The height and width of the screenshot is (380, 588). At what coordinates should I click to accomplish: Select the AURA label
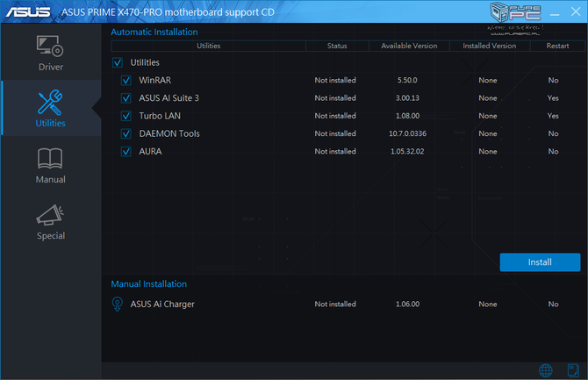(x=150, y=152)
